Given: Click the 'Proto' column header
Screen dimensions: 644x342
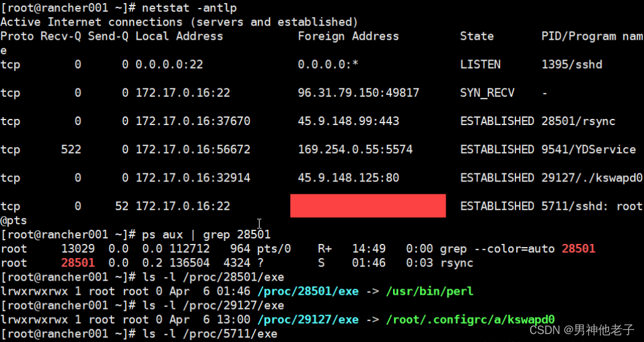Looking at the screenshot, I should [x=17, y=36].
